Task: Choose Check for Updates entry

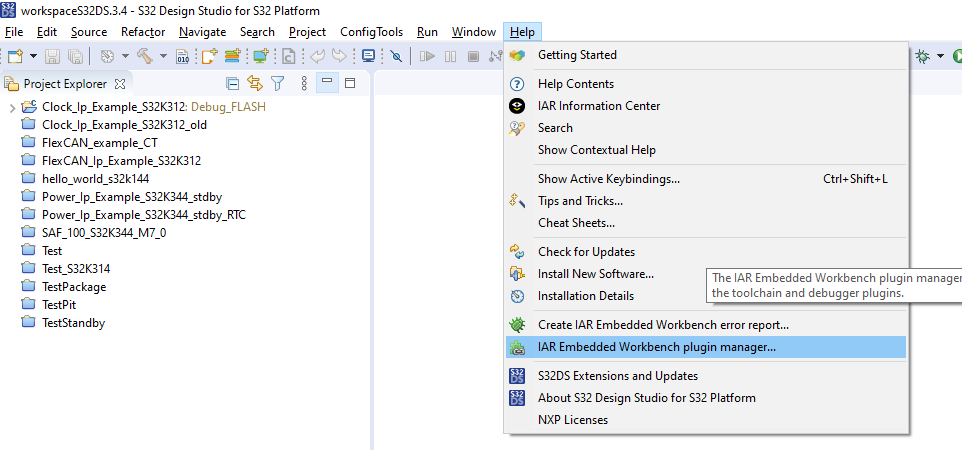Action: tap(706, 252)
